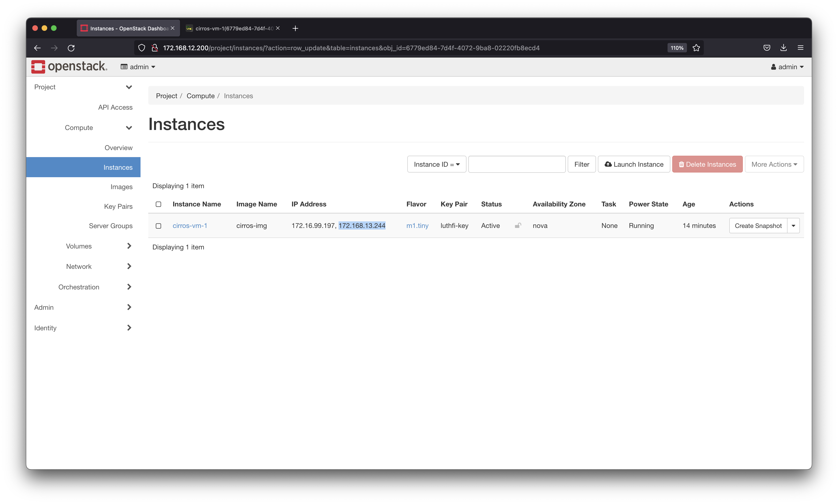The height and width of the screenshot is (504, 838).
Task: Open the admin project dropdown
Action: [x=138, y=67]
